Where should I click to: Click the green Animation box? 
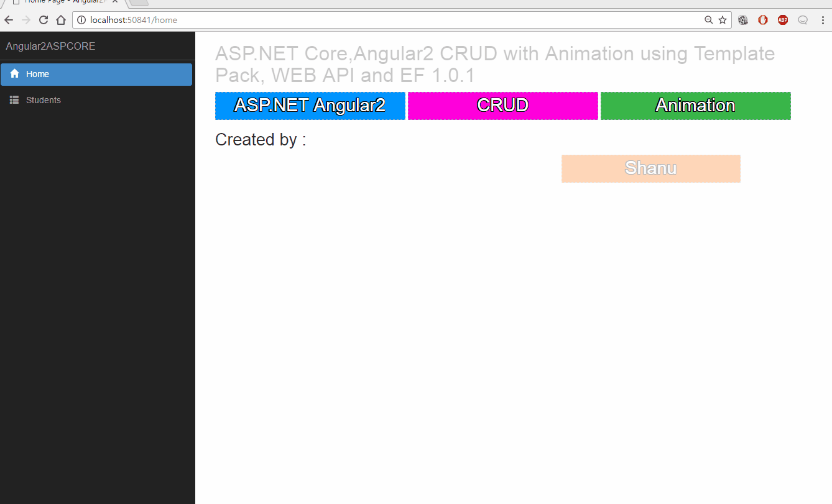pos(696,106)
